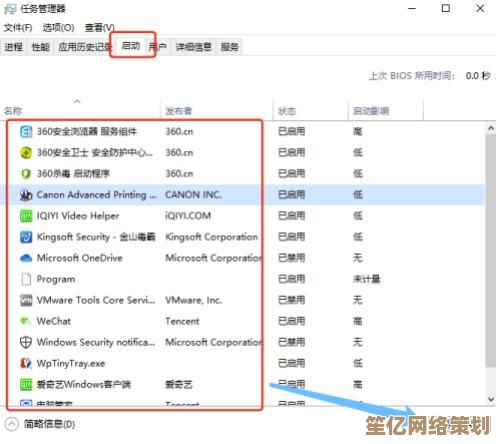
Task: Click publisher 爱奇艺 cell
Action: click(x=179, y=384)
